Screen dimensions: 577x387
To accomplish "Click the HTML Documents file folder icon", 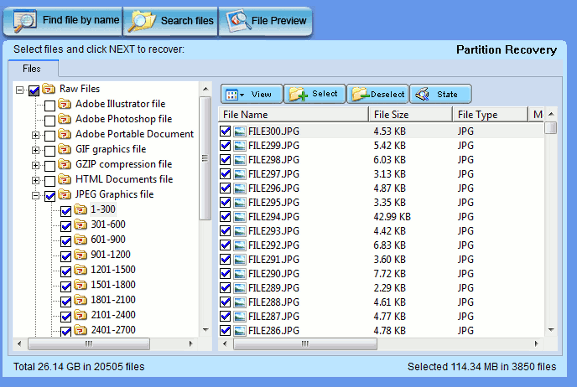I will pyautogui.click(x=65, y=179).
